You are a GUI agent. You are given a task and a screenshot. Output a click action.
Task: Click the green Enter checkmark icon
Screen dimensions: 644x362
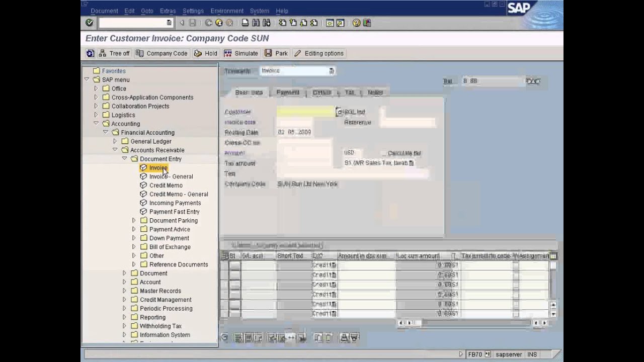point(90,23)
